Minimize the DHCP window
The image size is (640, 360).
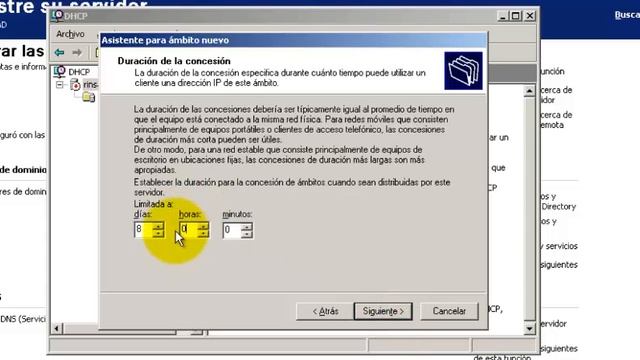click(502, 16)
